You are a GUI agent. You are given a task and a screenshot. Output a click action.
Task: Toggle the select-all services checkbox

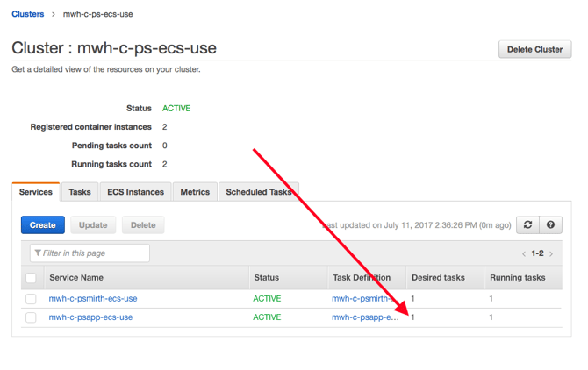tap(32, 278)
